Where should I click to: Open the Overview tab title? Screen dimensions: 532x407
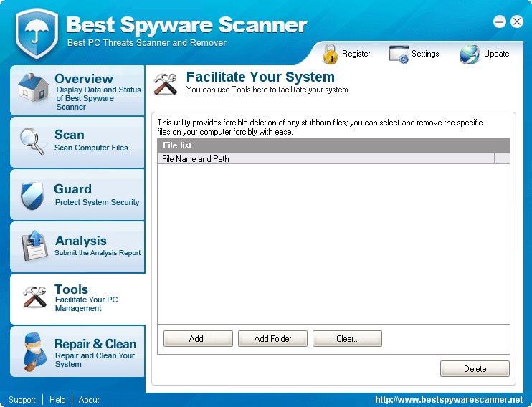click(x=84, y=79)
